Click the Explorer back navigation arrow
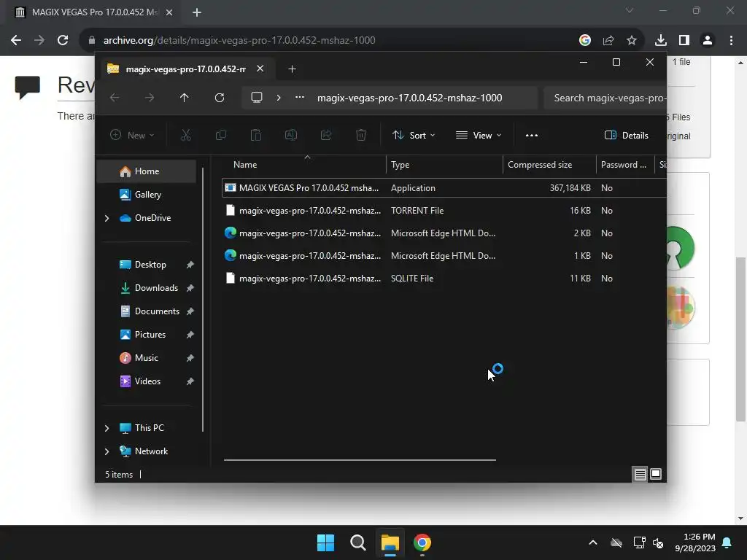Screen dimensions: 747x560 [x=115, y=98]
